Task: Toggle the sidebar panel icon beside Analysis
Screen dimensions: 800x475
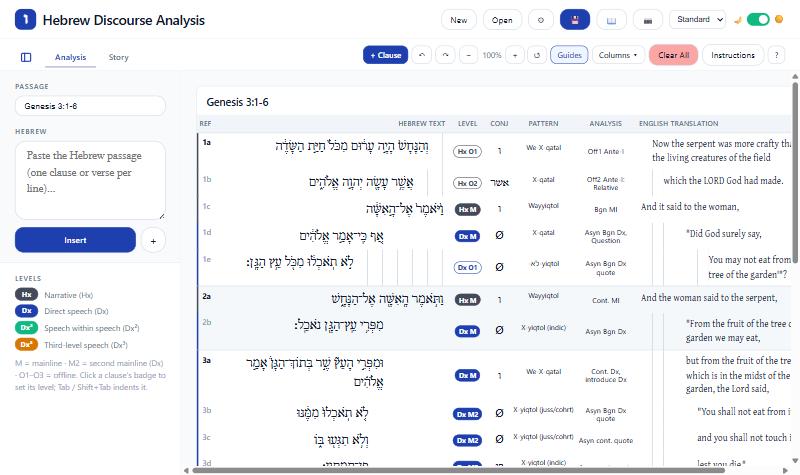Action: tap(26, 57)
